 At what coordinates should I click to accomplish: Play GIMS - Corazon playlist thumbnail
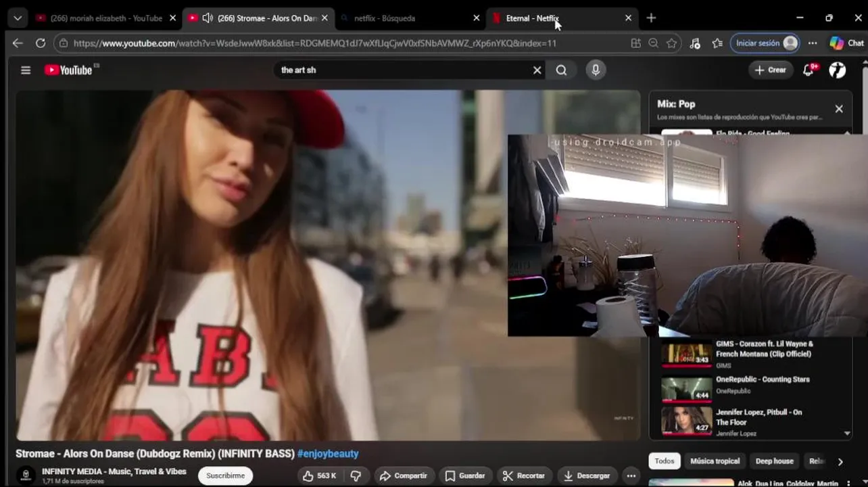pyautogui.click(x=686, y=353)
